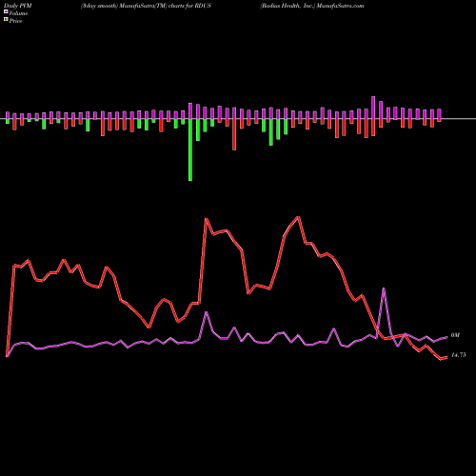Click the purple volume line's highest spike
The height and width of the screenshot is (476, 476).
pyautogui.click(x=384, y=288)
